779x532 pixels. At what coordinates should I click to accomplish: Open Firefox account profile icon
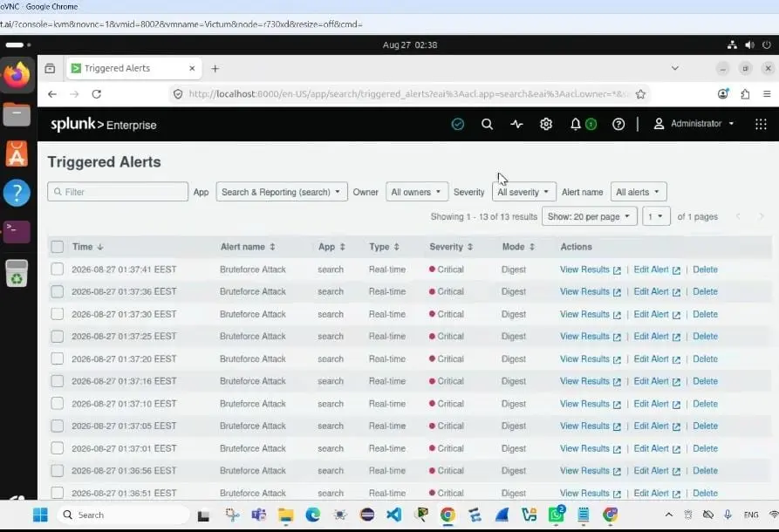point(723,94)
